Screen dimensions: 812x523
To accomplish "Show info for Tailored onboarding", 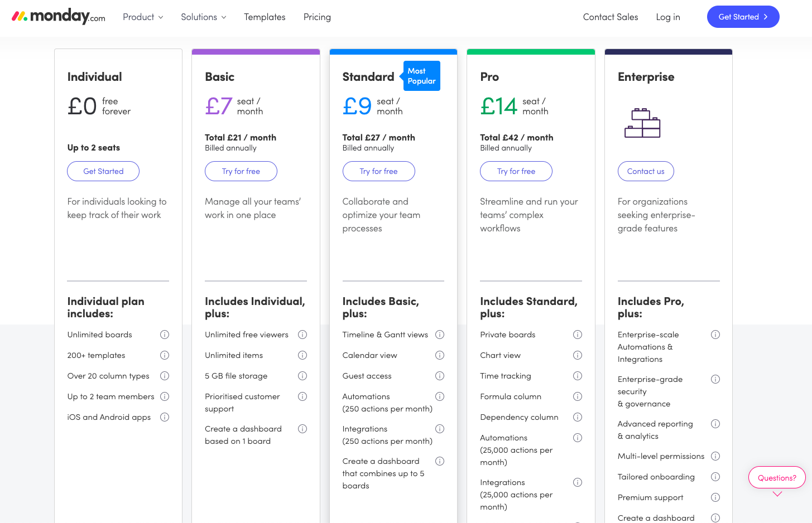I will click(715, 477).
